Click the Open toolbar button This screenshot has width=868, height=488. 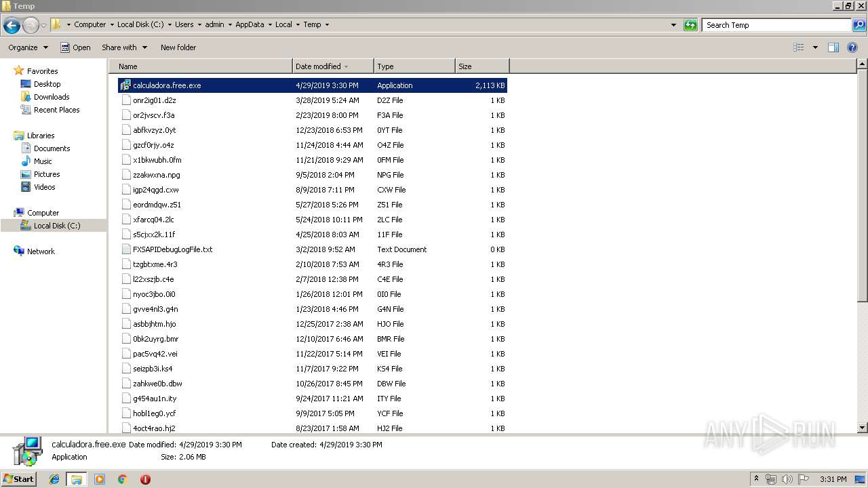click(x=75, y=47)
